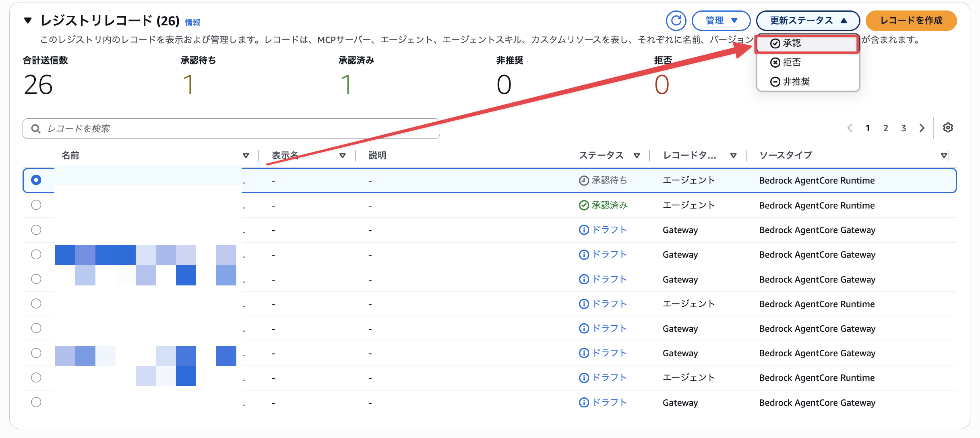Open the 情報 info link
The image size is (980, 438).
(x=192, y=23)
